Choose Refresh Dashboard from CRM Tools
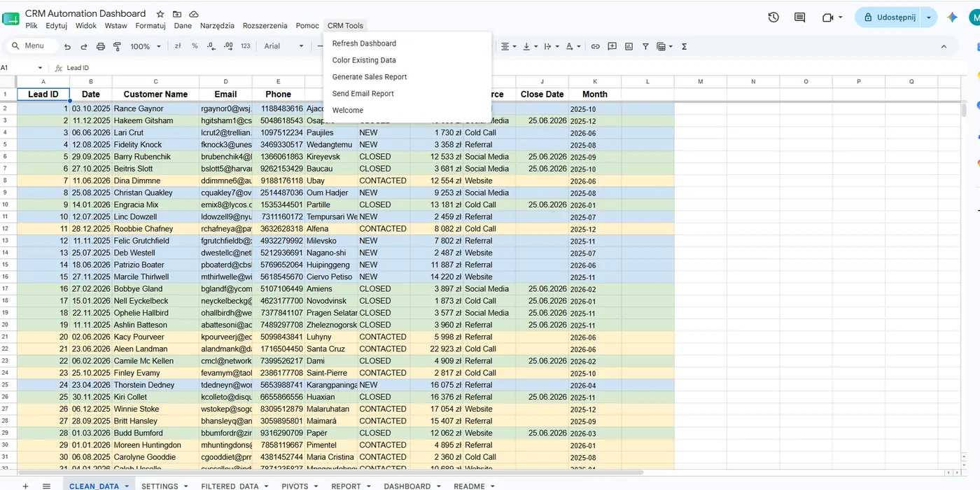This screenshot has width=980, height=490. click(407, 43)
